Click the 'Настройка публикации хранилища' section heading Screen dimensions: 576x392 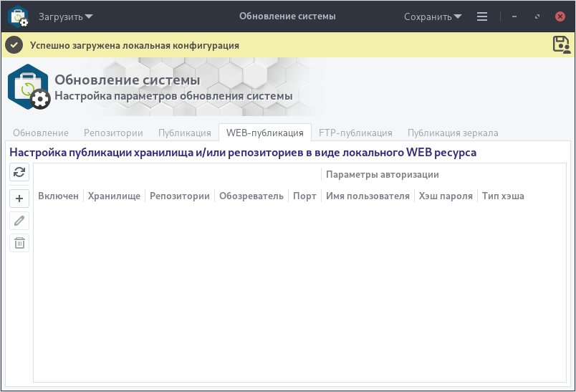coord(243,152)
